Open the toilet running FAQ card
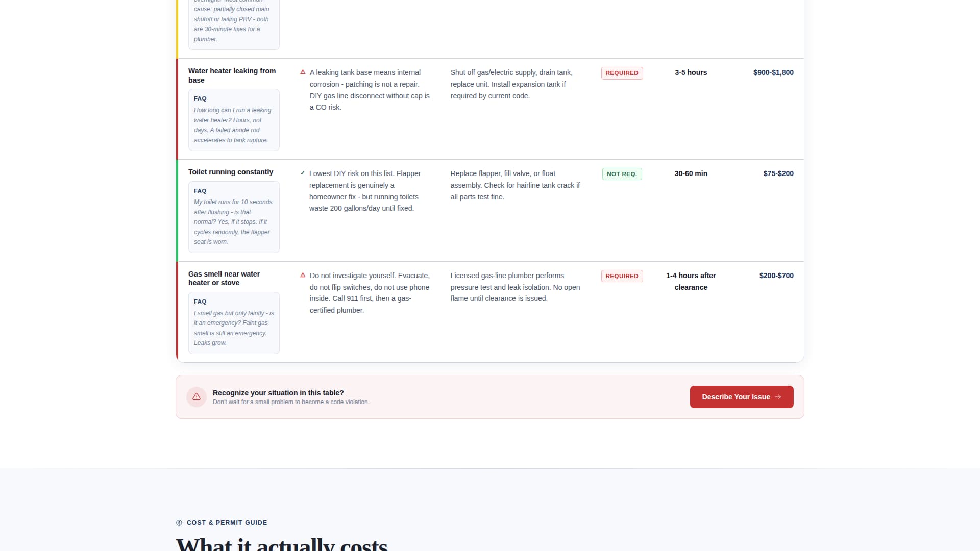980x551 pixels. coord(234,217)
